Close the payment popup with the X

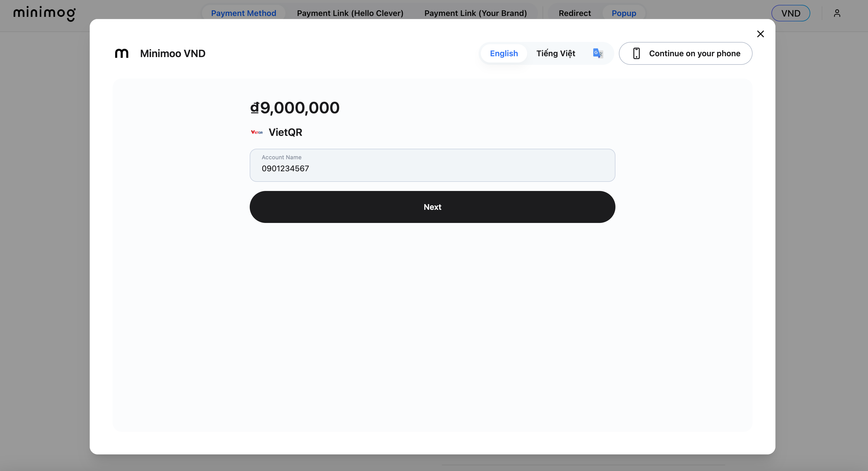pyautogui.click(x=760, y=34)
